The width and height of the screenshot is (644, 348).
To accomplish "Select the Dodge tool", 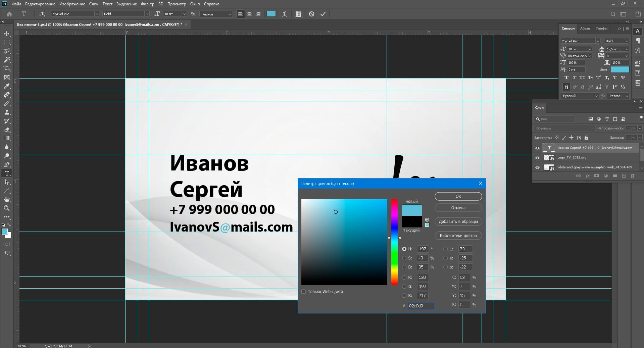I will pos(7,156).
